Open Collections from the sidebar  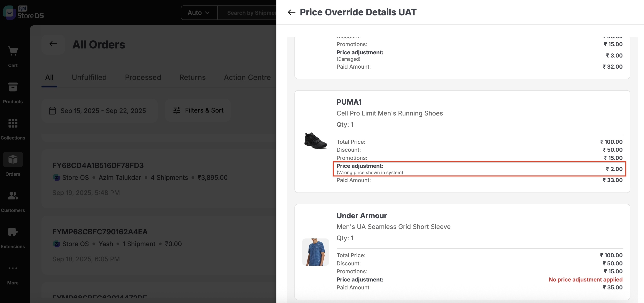(13, 124)
